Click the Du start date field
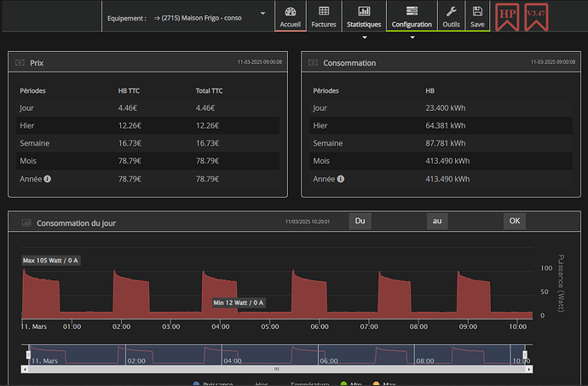588x386 pixels. (399, 221)
